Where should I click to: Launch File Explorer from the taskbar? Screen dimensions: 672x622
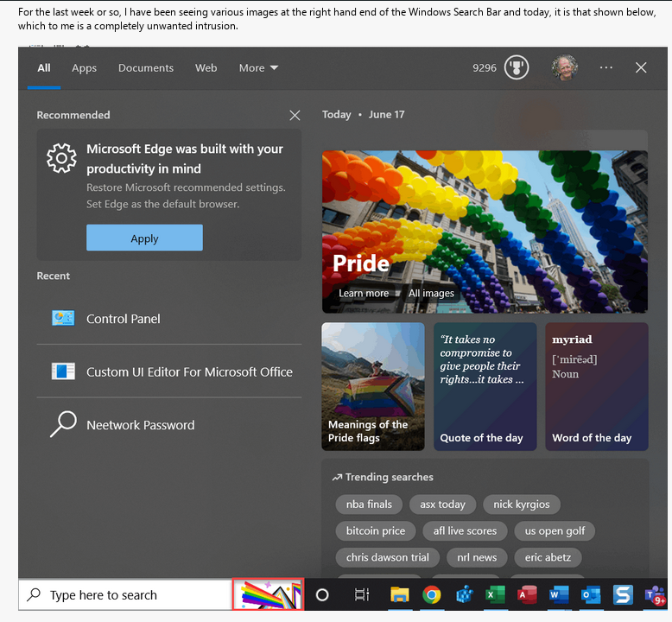click(399, 595)
